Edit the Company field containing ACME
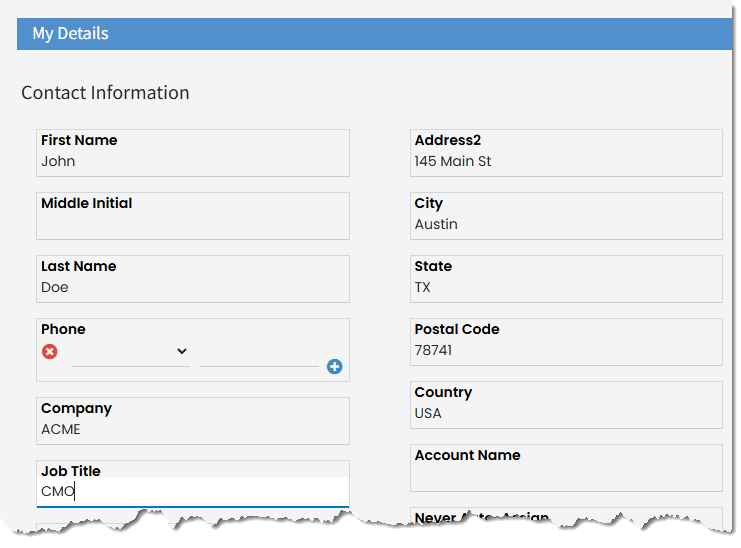 (x=193, y=421)
